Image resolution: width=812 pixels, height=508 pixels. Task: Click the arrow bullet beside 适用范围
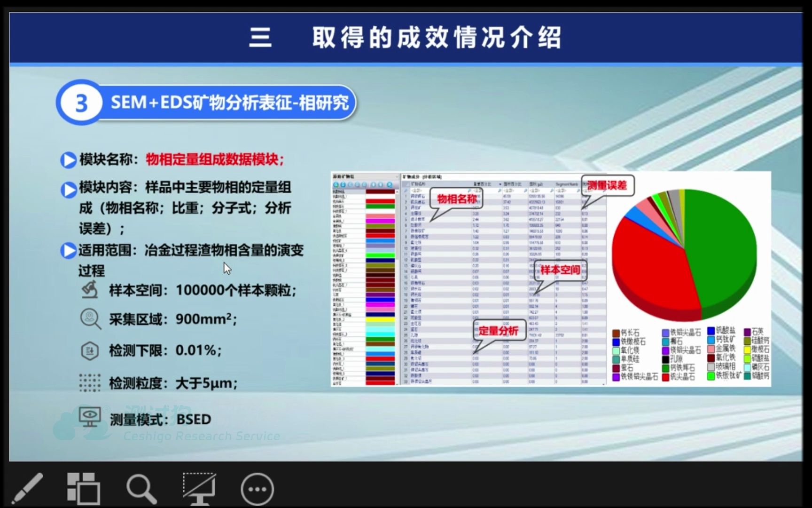pos(69,251)
